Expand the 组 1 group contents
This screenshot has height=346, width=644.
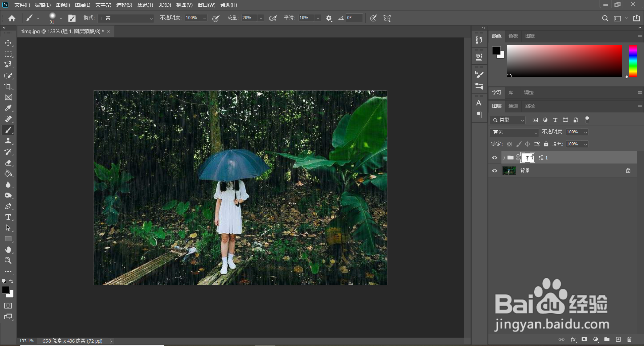(x=504, y=158)
